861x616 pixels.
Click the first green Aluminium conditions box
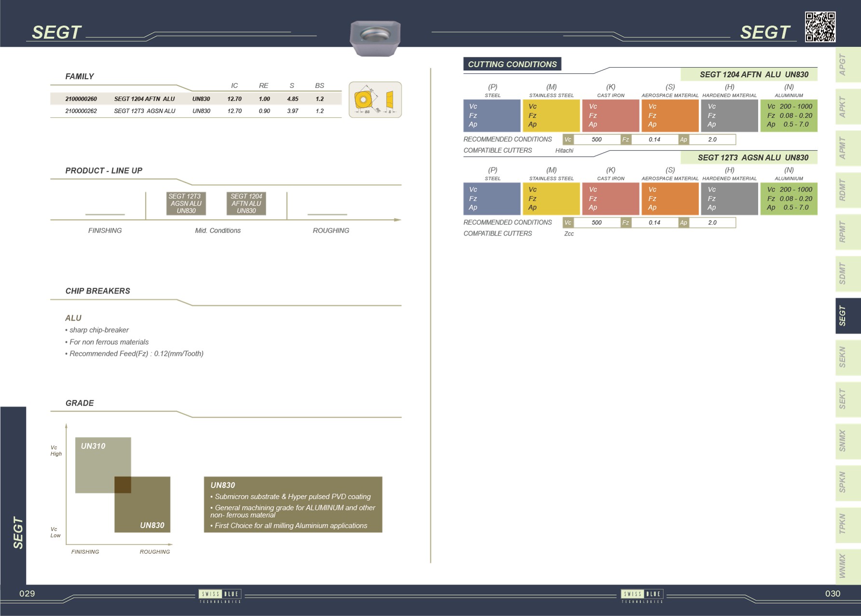[x=789, y=116]
